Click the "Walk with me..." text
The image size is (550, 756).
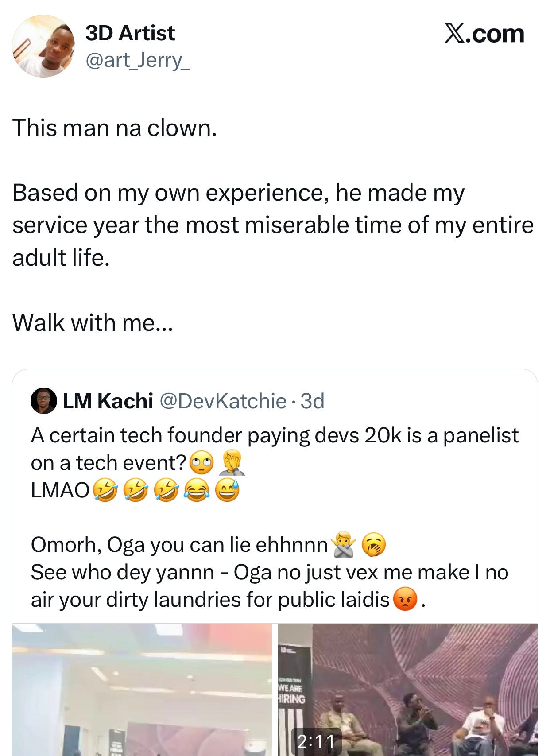point(93,322)
